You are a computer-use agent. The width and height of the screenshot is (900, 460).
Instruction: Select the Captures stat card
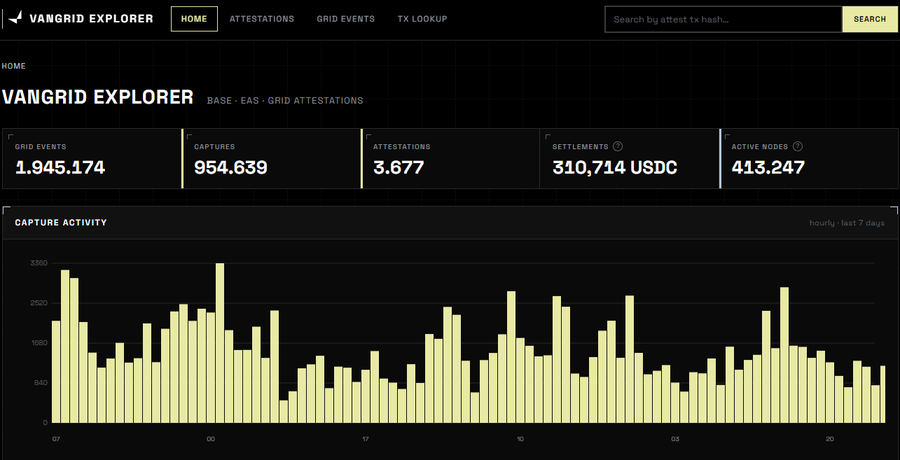[271, 159]
